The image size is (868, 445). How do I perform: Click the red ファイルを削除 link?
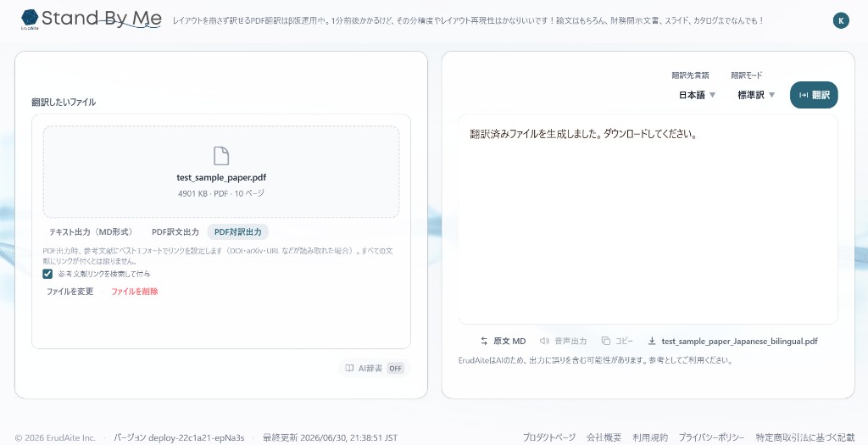pyautogui.click(x=135, y=292)
